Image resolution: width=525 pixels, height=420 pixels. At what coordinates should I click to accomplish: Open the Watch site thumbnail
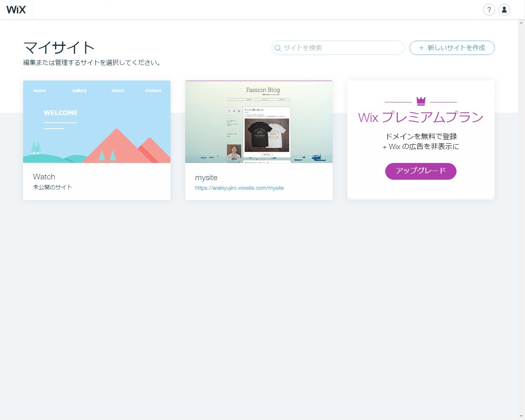(97, 122)
